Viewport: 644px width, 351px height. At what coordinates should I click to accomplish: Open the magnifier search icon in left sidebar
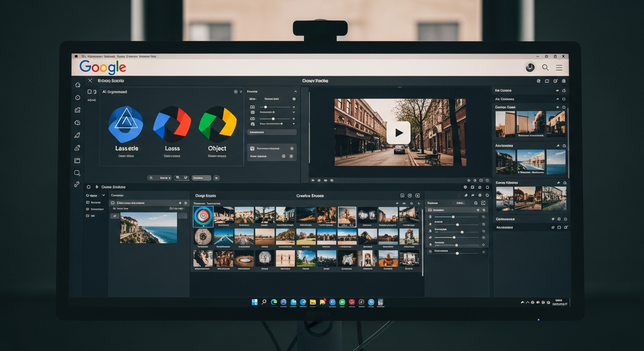tap(77, 173)
